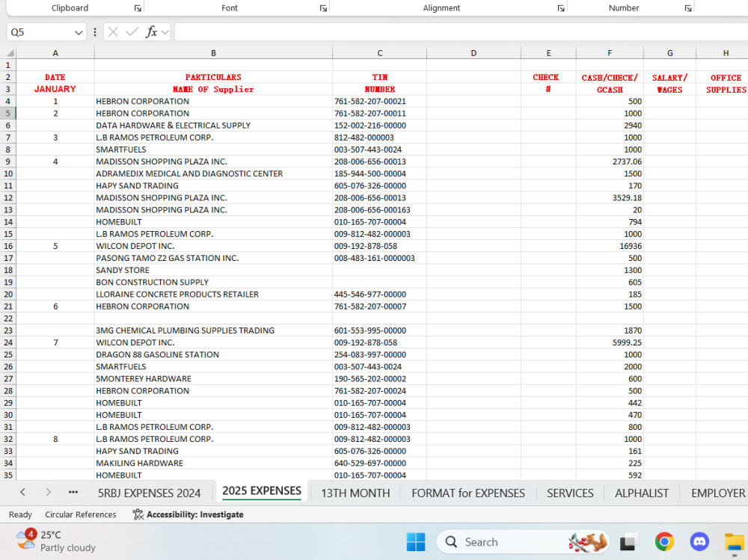Select column D header
The width and height of the screenshot is (748, 560).
point(473,53)
